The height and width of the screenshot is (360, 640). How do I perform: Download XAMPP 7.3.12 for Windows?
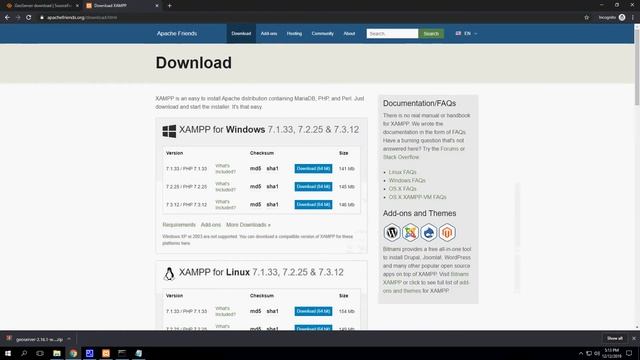coord(313,204)
